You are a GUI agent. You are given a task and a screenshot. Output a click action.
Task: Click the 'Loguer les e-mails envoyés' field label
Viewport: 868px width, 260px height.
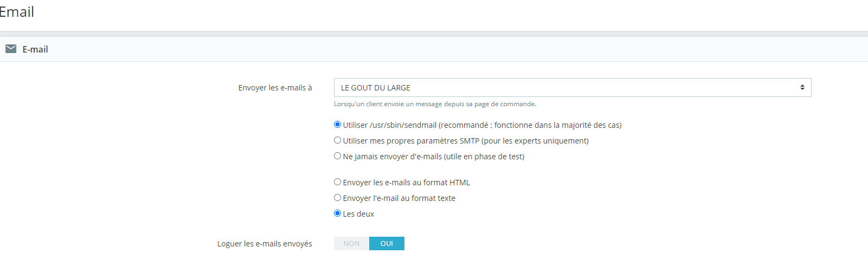pos(265,244)
